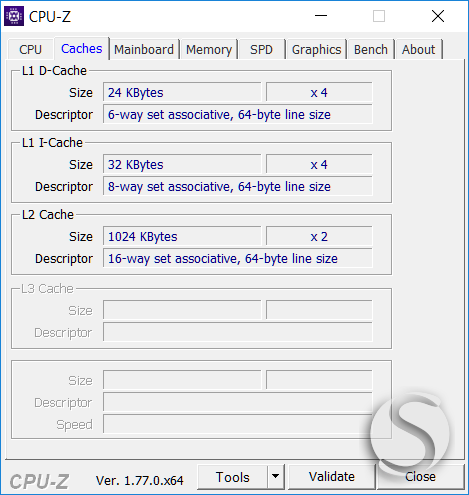Viewport: 469px width, 495px height.
Task: Click the L2 Cache size field 1024 KBytes
Action: point(182,236)
